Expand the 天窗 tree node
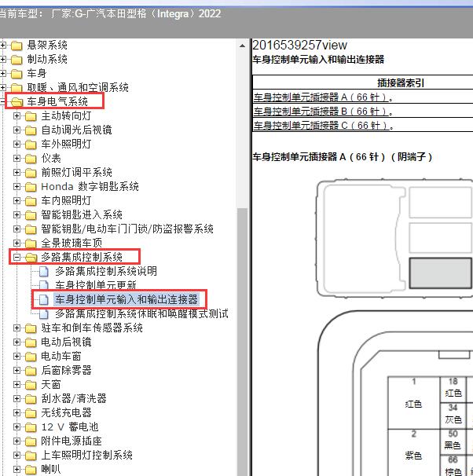 (x=16, y=385)
